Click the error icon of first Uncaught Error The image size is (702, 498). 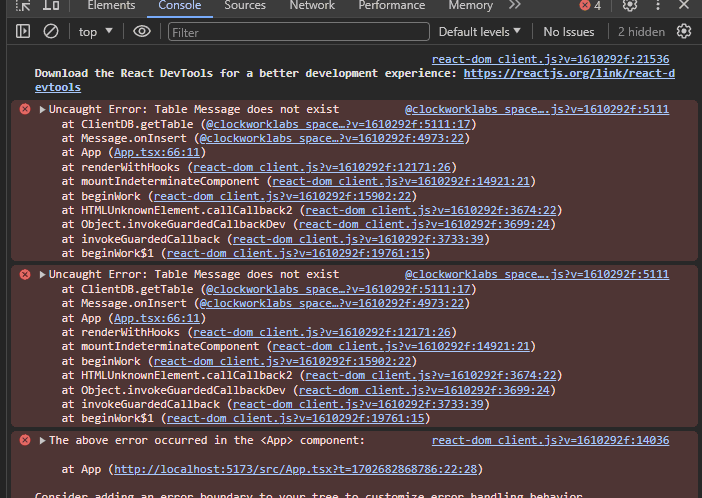coord(25,109)
